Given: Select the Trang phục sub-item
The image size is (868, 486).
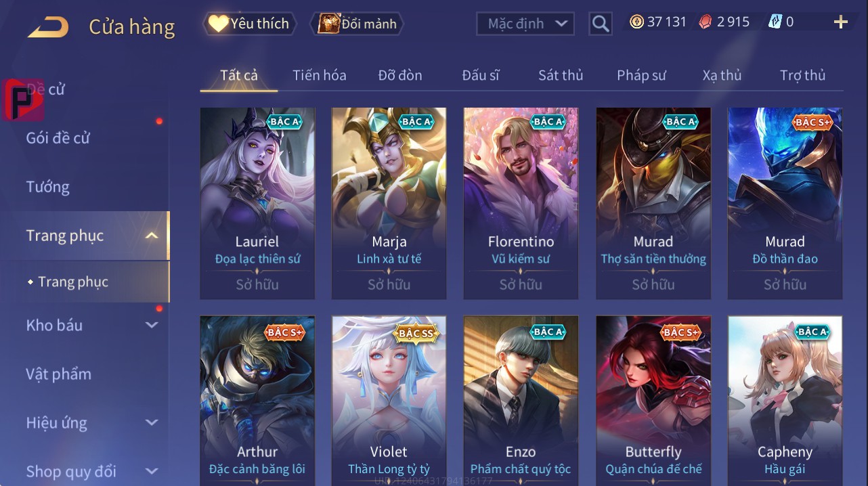Looking at the screenshot, I should tap(73, 282).
